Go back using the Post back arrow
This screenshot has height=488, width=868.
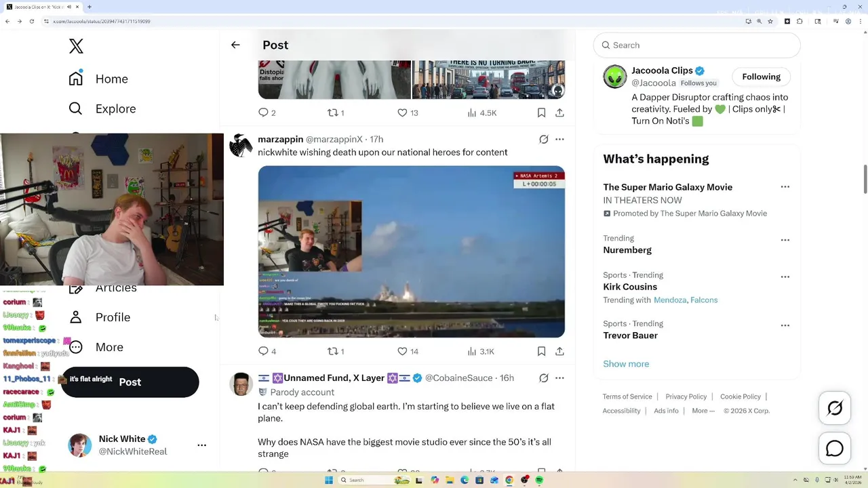(x=235, y=45)
